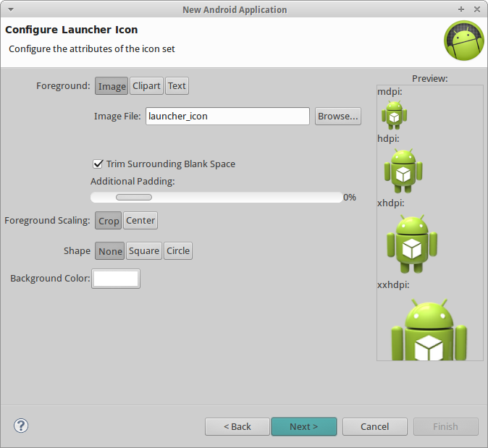Maximize window with the plus icon
The height and width of the screenshot is (448, 488).
(461, 9)
